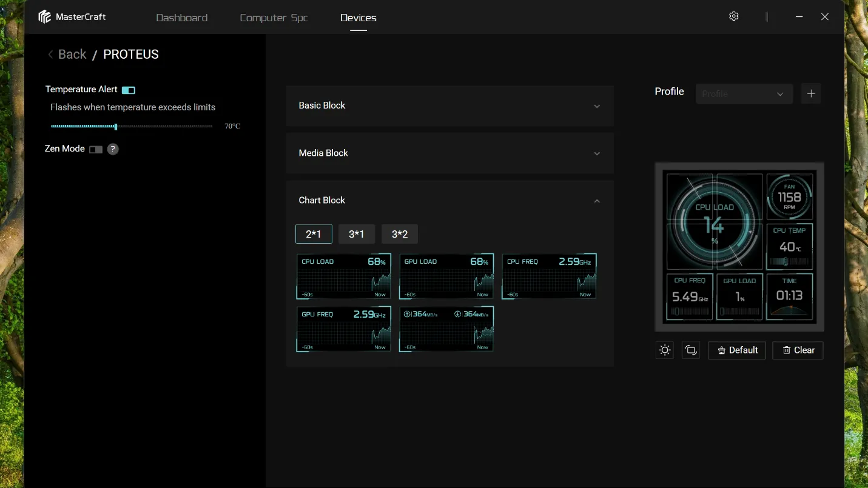Select the FAN 1158 RPM widget in preview

(x=789, y=197)
